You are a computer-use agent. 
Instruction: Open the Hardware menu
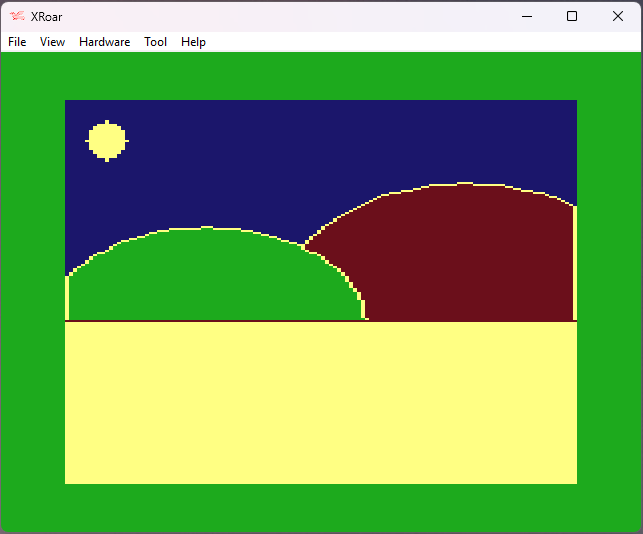tap(104, 42)
